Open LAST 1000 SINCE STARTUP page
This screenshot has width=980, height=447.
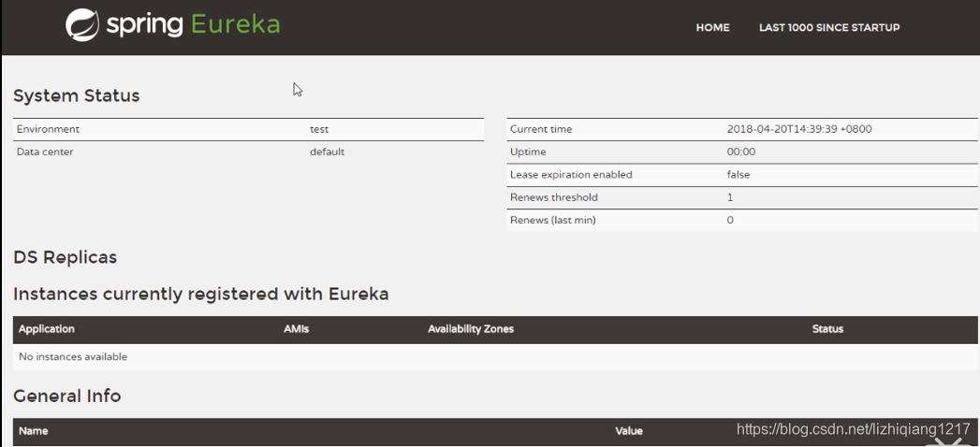[x=829, y=27]
